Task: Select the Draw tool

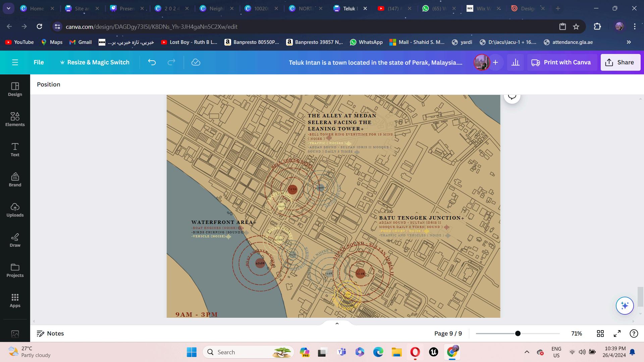Action: 15,240
